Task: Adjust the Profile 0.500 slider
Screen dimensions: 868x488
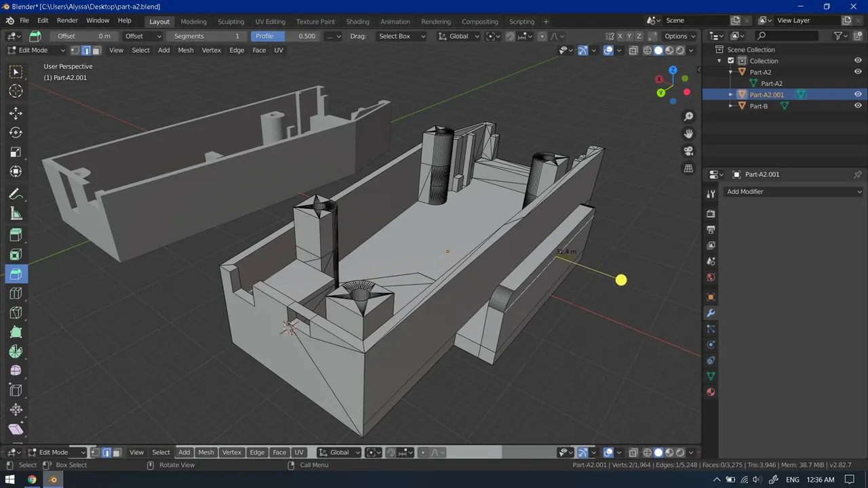Action: (285, 36)
